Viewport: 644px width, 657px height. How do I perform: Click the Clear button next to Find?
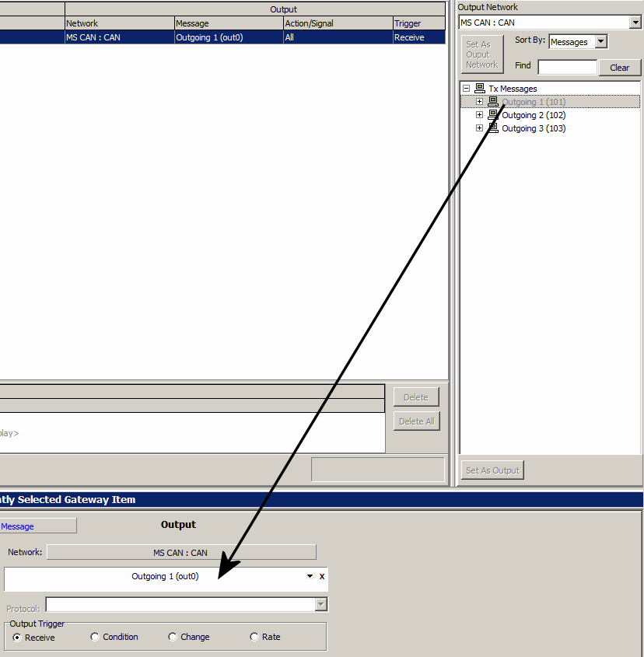click(619, 68)
